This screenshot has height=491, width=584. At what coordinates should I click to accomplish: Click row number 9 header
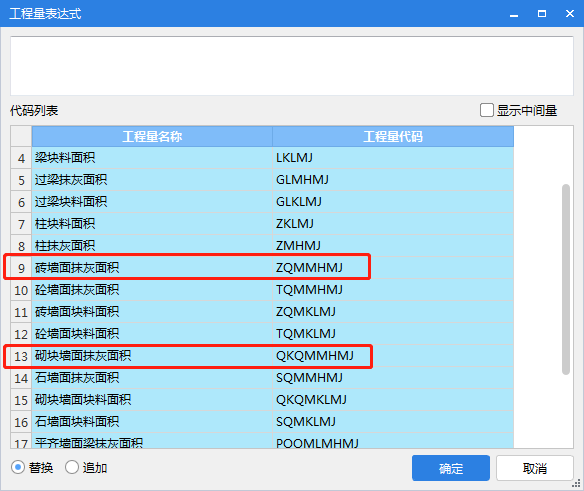click(21, 268)
